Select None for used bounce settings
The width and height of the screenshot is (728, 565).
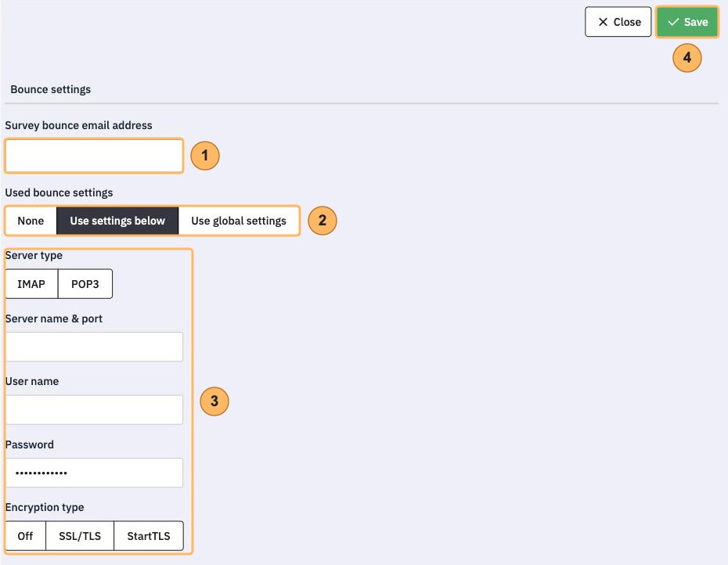pos(31,221)
